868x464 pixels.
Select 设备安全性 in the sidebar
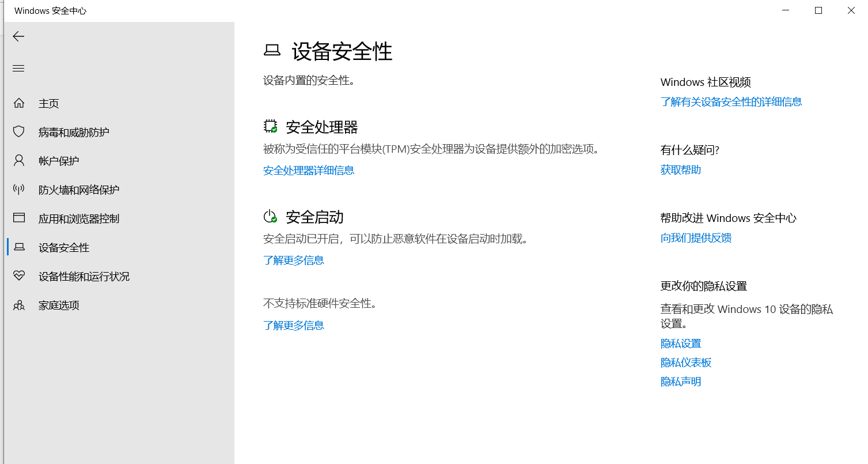(x=63, y=247)
